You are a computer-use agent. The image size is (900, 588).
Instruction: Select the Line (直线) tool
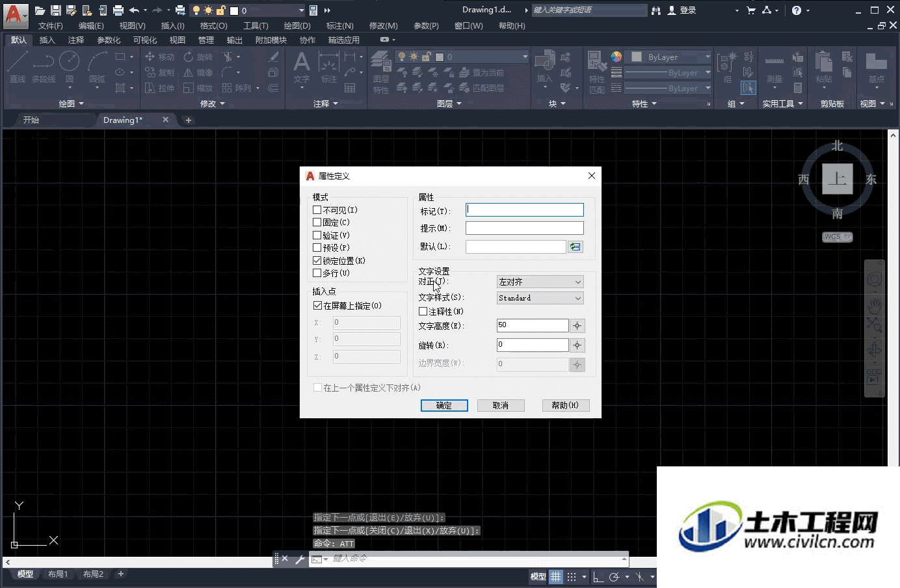[x=18, y=67]
